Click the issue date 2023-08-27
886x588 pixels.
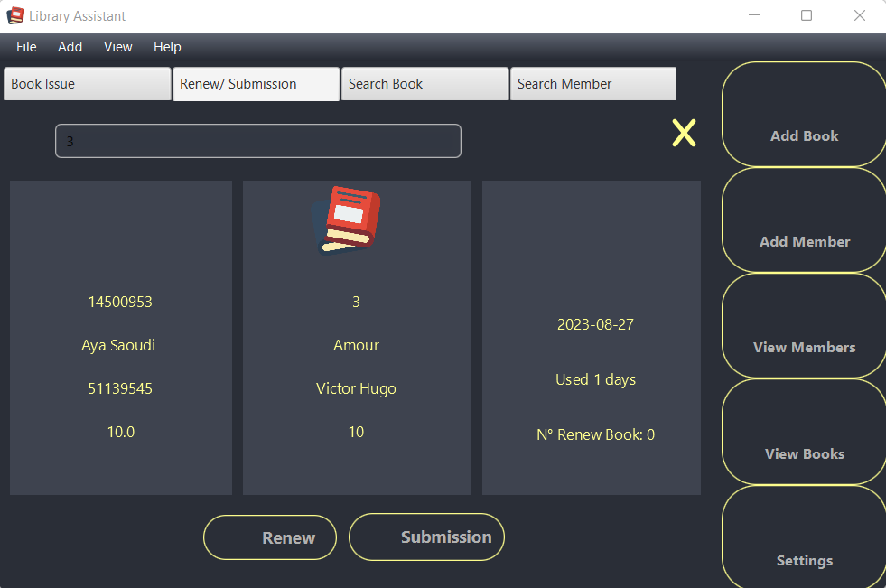(595, 324)
